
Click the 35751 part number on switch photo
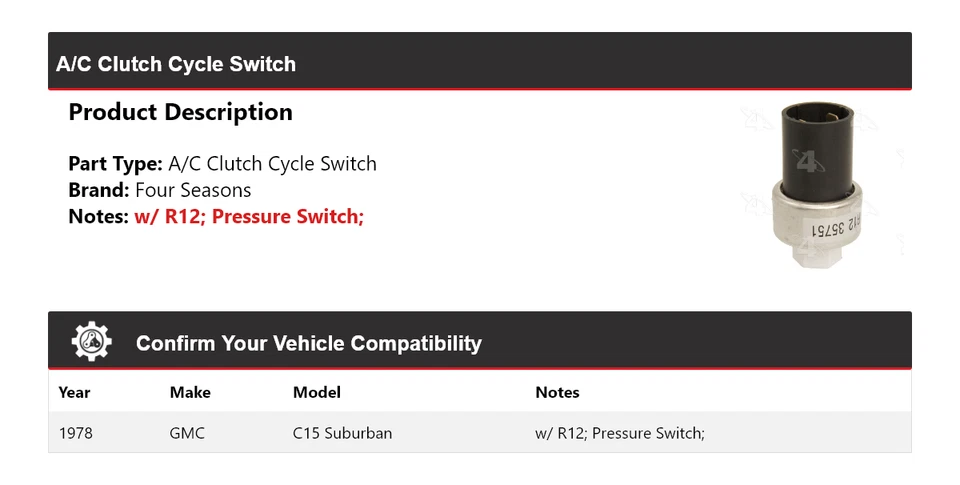834,227
